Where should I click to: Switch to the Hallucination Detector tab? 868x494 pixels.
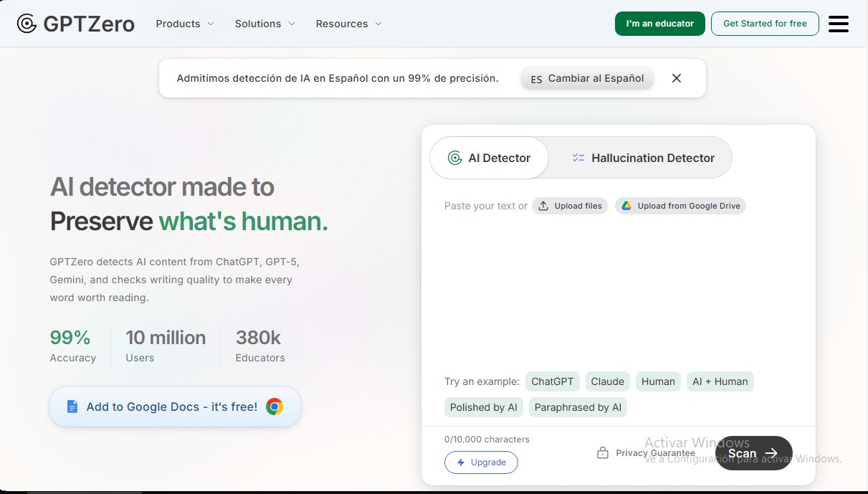[x=643, y=158]
